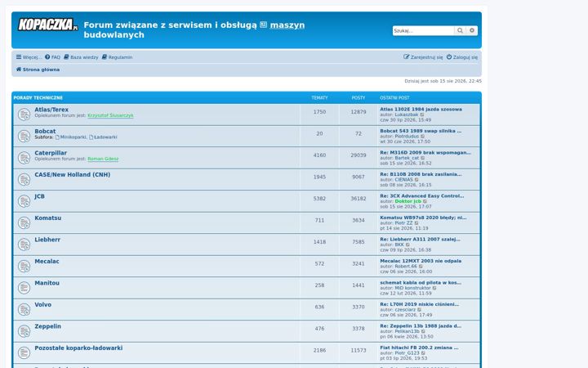Screen dimensions: 588x368
Task: Open the Bobcat forum
Action: pos(45,132)
